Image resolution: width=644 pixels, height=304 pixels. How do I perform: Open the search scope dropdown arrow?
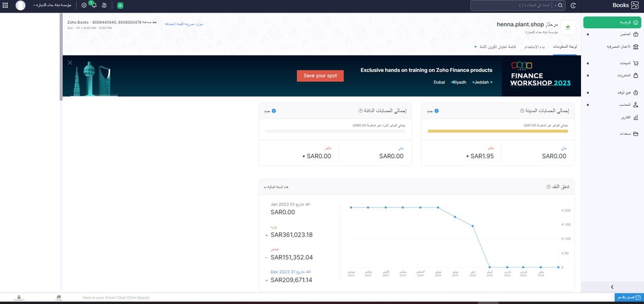pyautogui.click(x=555, y=5)
